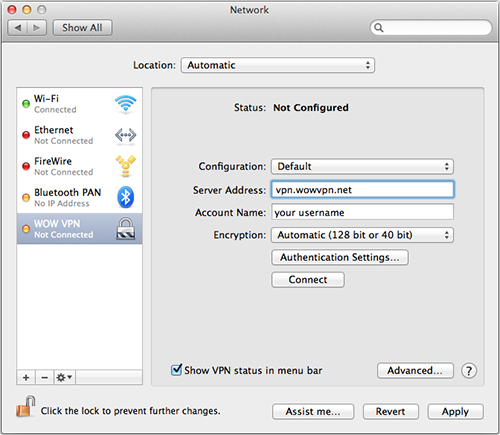Click the Ethernet arrows icon
500x435 pixels.
125,135
